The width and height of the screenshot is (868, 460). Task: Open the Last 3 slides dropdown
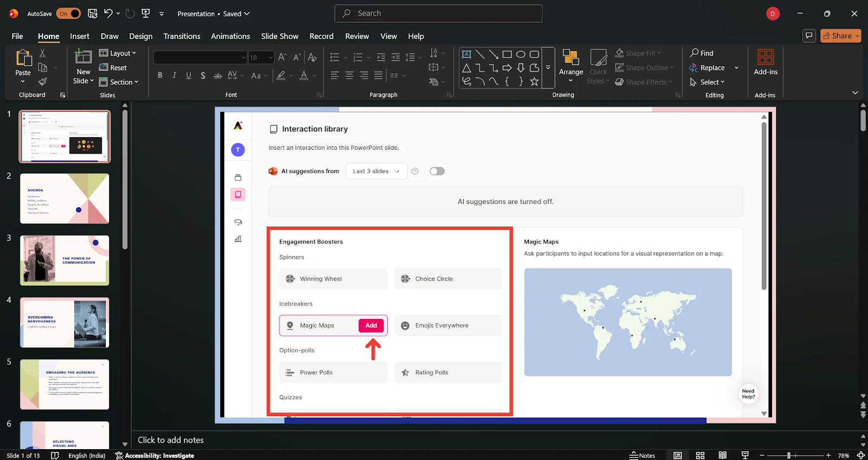coord(376,171)
